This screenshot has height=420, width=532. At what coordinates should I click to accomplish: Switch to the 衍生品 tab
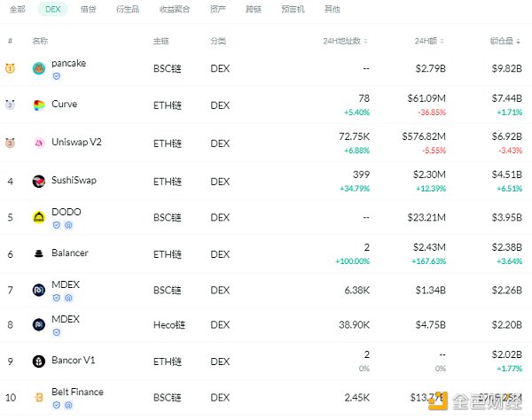[128, 9]
